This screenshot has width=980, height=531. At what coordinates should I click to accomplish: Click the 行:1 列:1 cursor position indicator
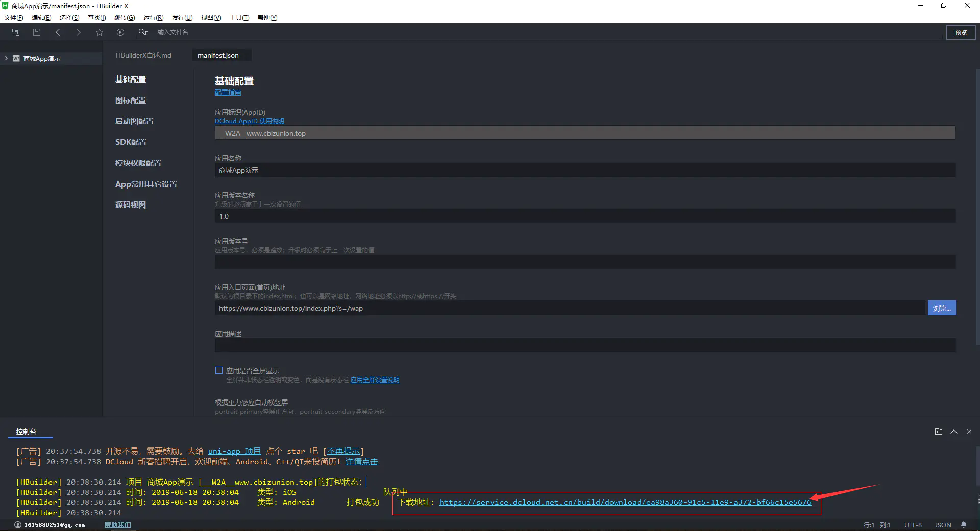point(877,525)
